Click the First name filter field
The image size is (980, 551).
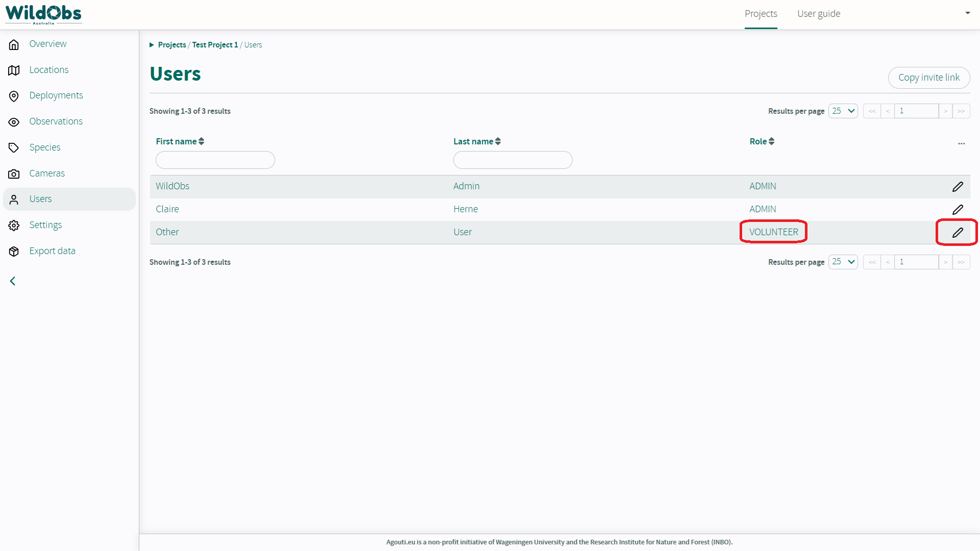(215, 160)
